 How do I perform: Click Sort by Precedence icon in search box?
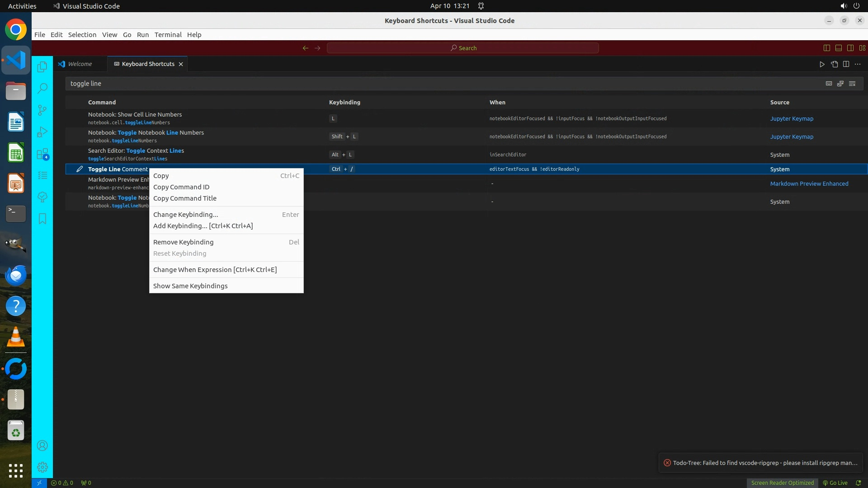tap(840, 84)
